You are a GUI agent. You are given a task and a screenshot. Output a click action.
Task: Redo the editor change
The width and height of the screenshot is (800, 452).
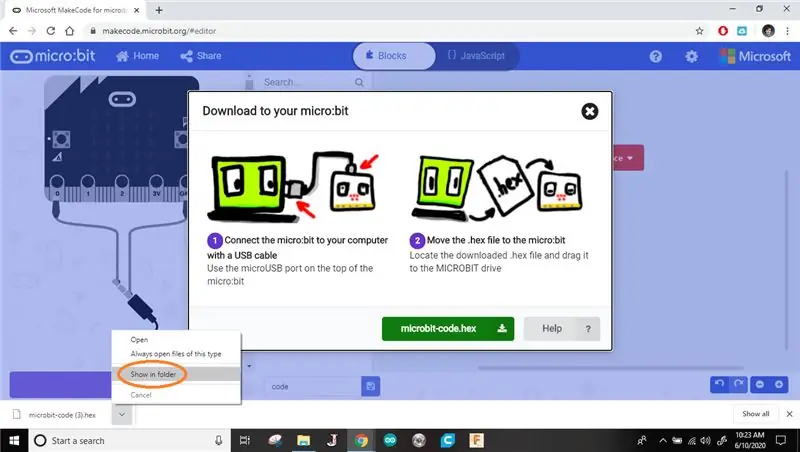click(x=738, y=384)
